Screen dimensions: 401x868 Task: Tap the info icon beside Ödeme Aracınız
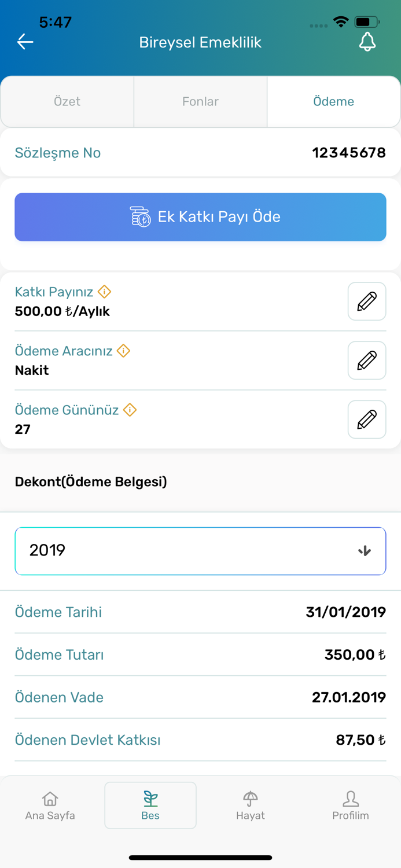pyautogui.click(x=123, y=351)
